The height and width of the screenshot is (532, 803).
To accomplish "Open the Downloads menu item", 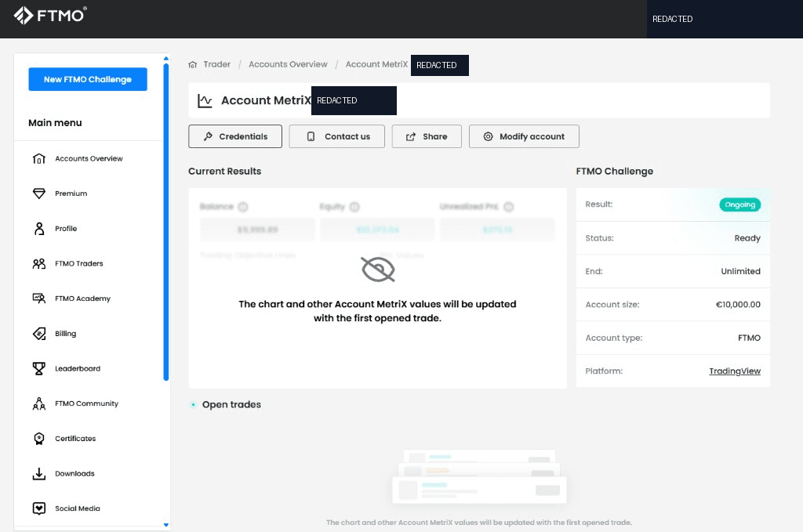I will click(x=74, y=474).
